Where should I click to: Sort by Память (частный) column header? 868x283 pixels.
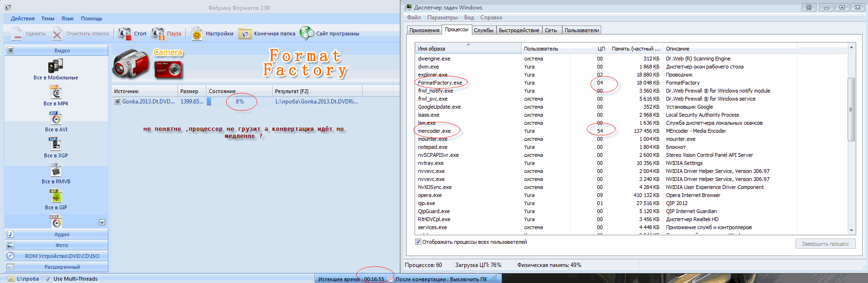point(636,49)
